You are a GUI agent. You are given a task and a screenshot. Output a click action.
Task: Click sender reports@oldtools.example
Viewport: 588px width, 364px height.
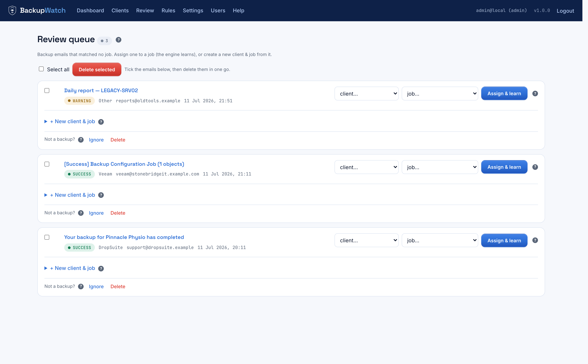[148, 101]
